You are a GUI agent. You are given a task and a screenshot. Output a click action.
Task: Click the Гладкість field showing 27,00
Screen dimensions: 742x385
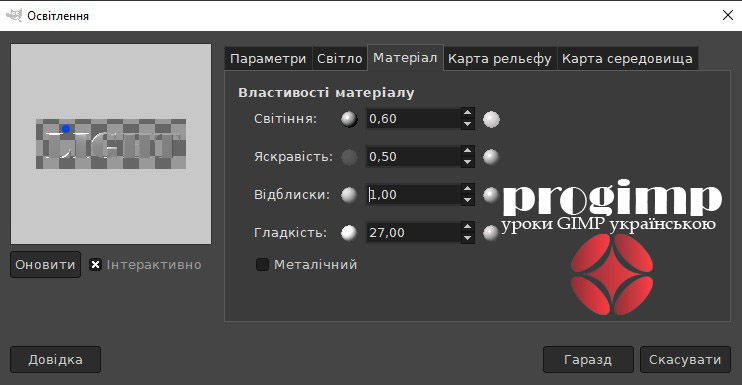pyautogui.click(x=413, y=232)
